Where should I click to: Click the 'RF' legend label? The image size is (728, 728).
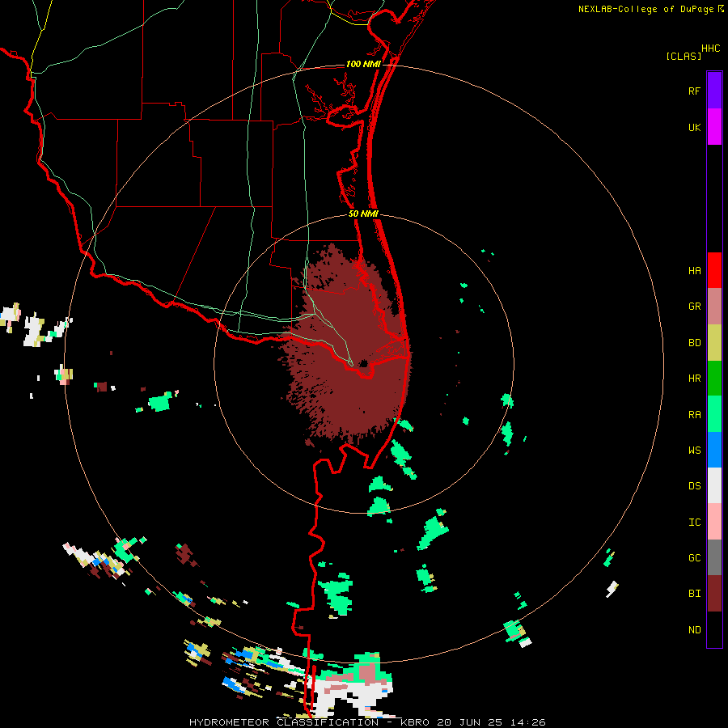694,91
